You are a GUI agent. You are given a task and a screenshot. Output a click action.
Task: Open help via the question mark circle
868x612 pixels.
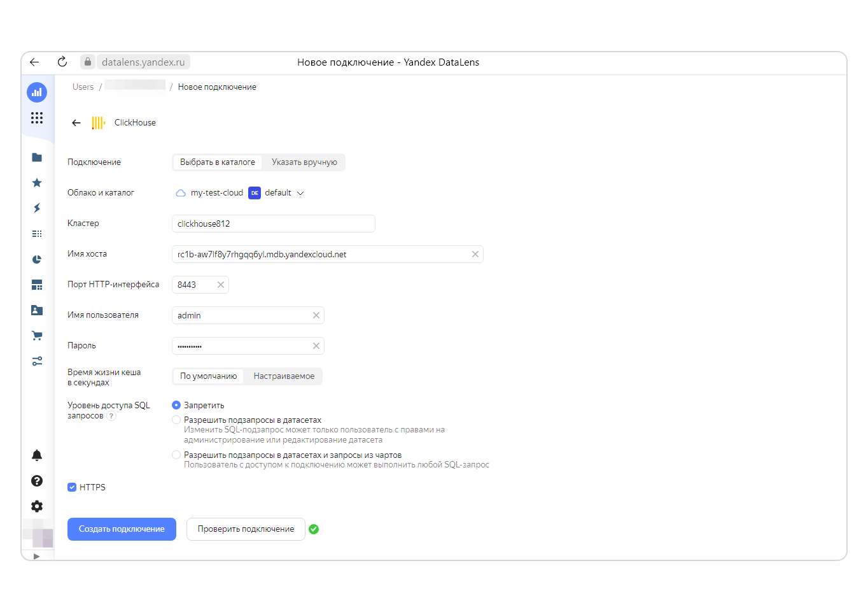(x=37, y=481)
